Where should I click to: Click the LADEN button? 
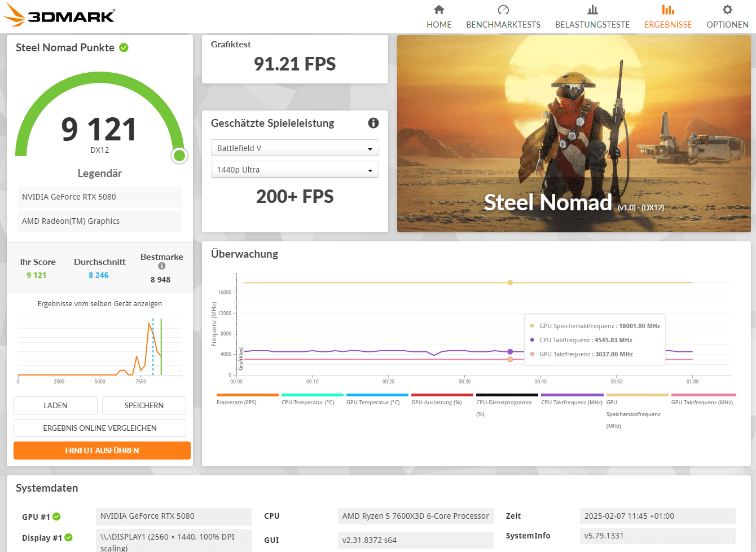click(x=55, y=405)
